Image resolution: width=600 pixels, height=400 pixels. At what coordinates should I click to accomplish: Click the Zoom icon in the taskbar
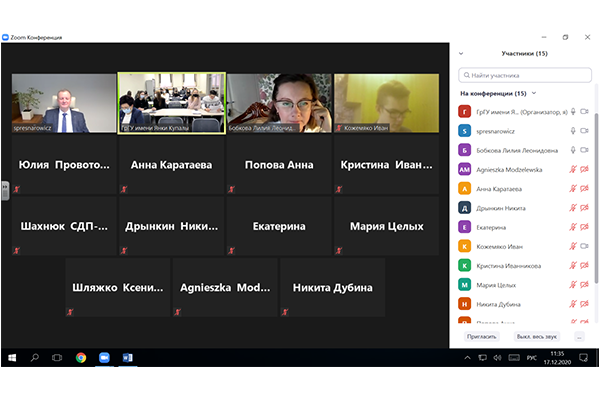pos(104,357)
